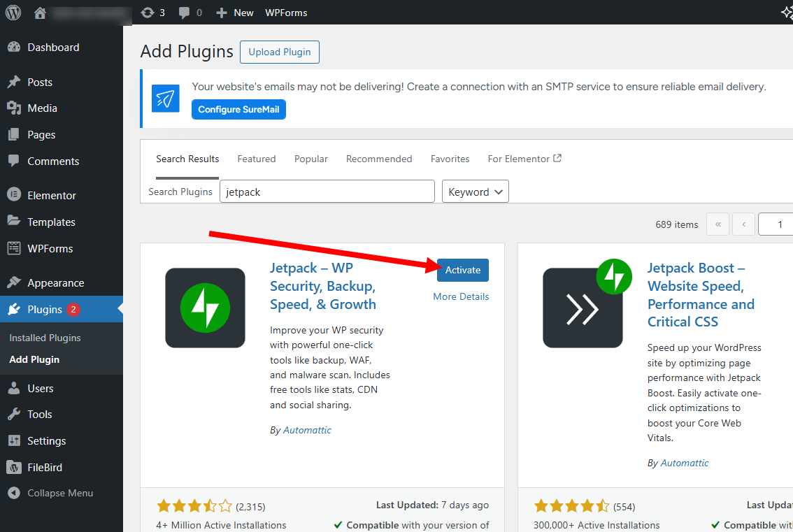Select the Dashboard icon in the sidebar

(x=15, y=47)
